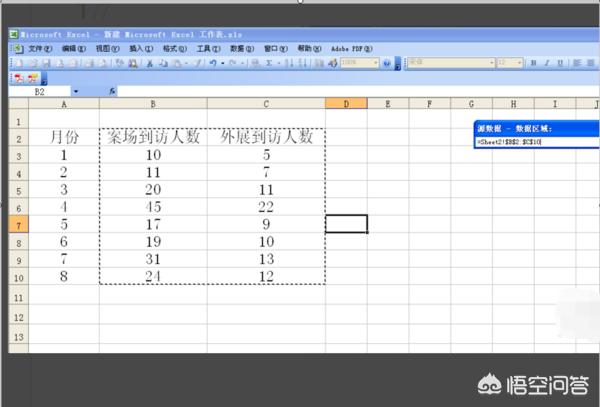Viewport: 600px width, 407px height.
Task: Click the first Adobe PDF toolbar icon
Action: 18,77
